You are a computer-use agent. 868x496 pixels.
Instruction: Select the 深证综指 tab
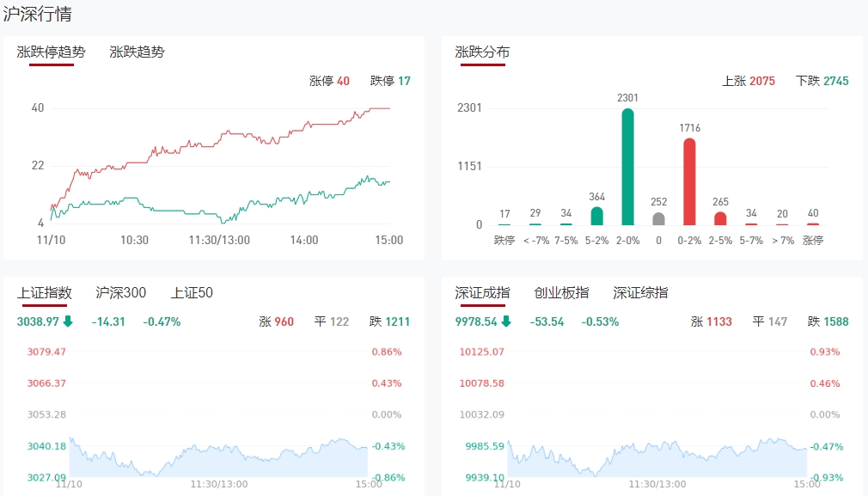click(x=640, y=292)
